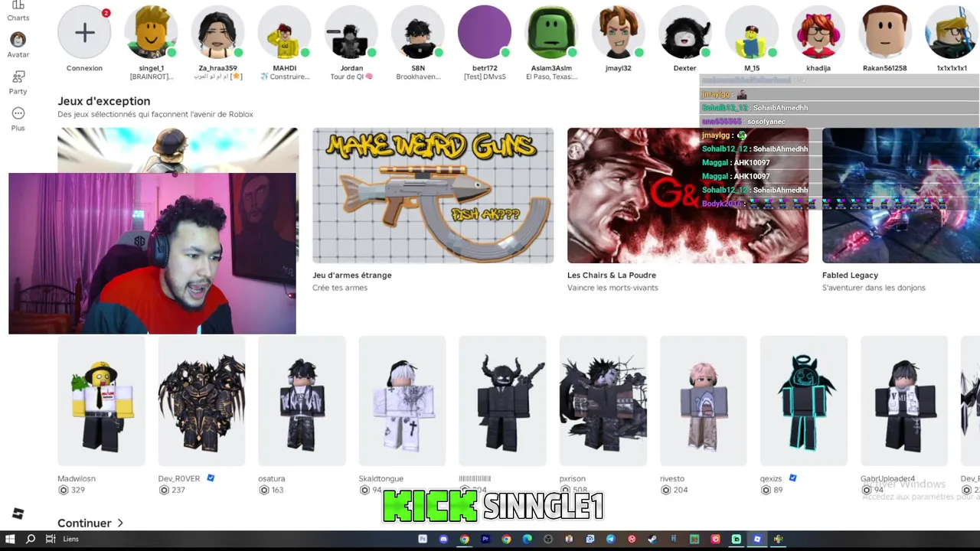Click the Jeux d'exception heading
Screen dimensions: 980x551
[x=103, y=101]
